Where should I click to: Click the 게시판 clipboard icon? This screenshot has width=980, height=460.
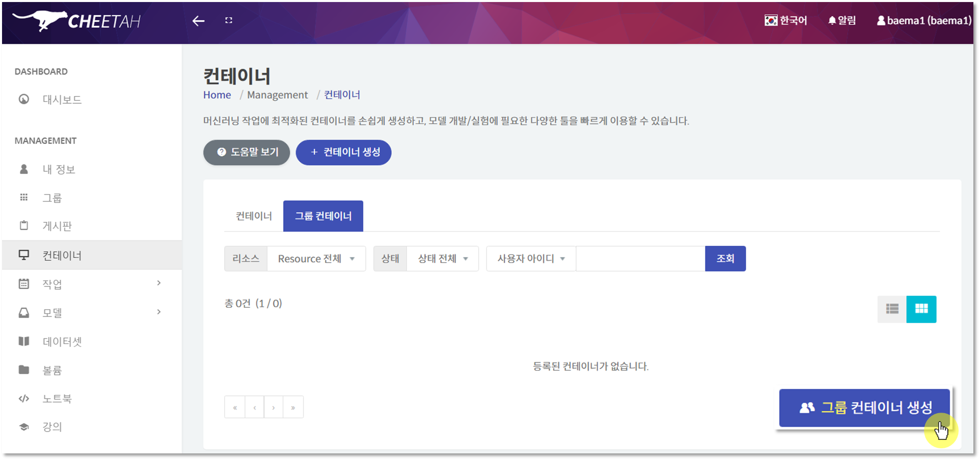(24, 225)
